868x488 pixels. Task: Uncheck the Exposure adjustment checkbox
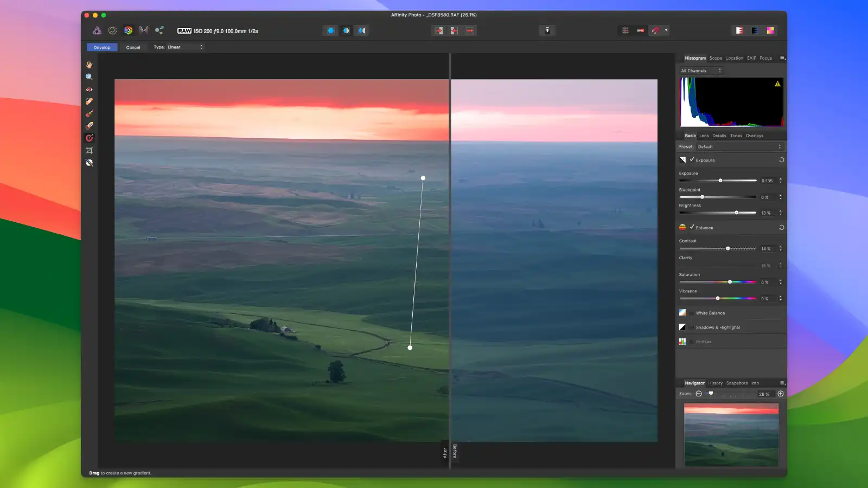(x=692, y=160)
